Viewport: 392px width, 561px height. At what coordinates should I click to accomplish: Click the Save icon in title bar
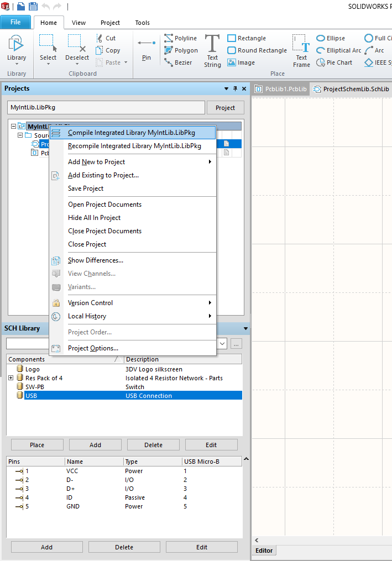point(33,6)
